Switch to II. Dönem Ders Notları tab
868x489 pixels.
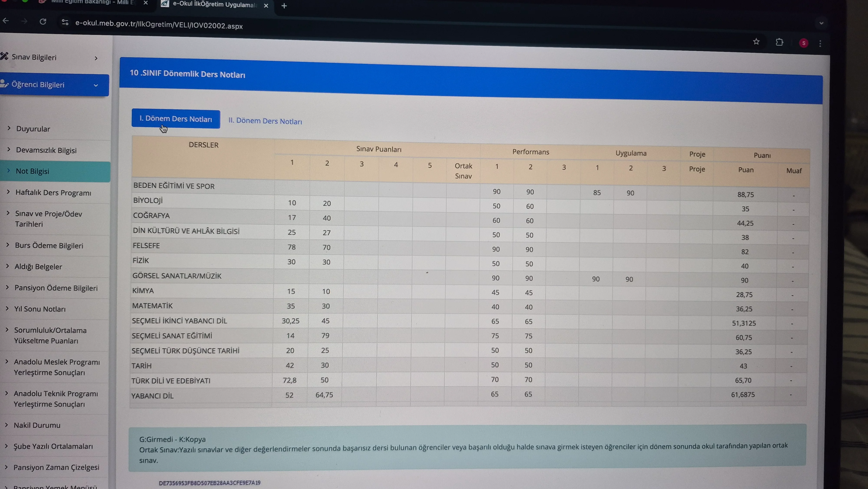pos(265,121)
